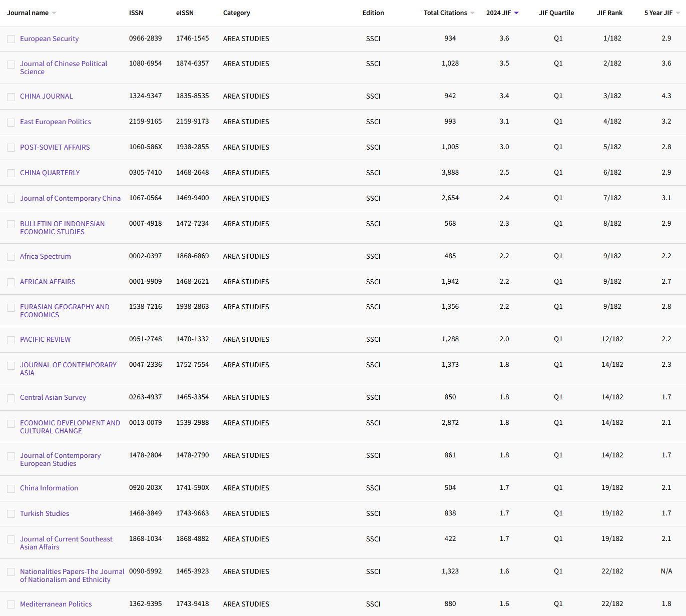Open EURASIAN GEOGRAPHY AND ECONOMICS link
Image resolution: width=686 pixels, height=616 pixels.
[x=65, y=311]
